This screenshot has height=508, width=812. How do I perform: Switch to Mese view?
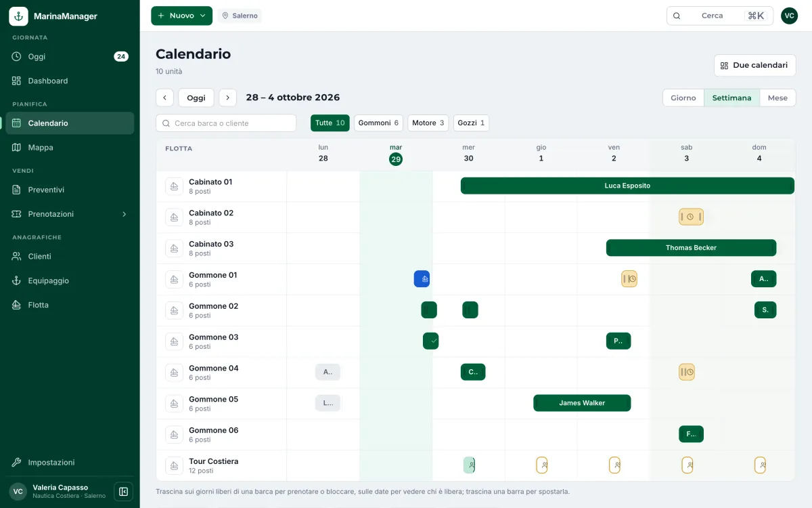coord(777,98)
